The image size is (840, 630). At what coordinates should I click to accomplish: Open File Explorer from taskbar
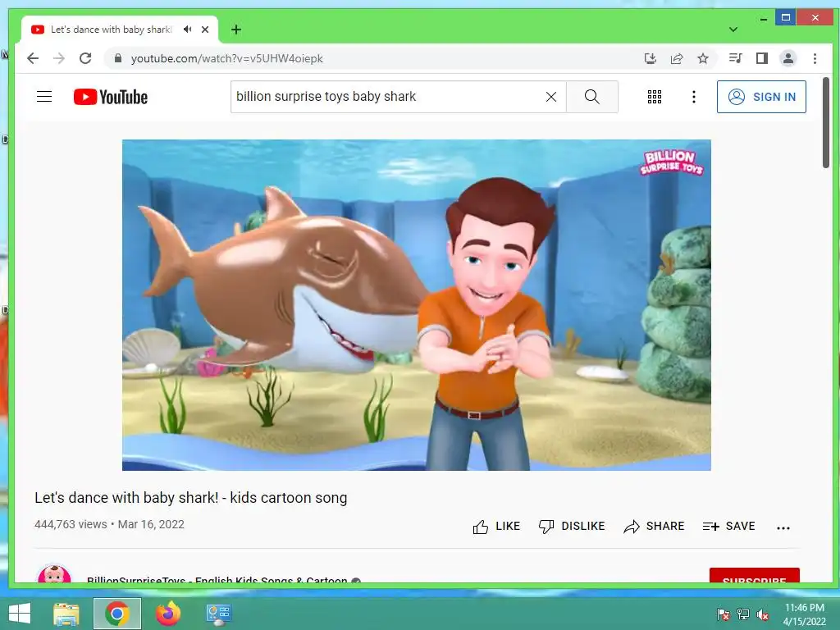tap(66, 614)
